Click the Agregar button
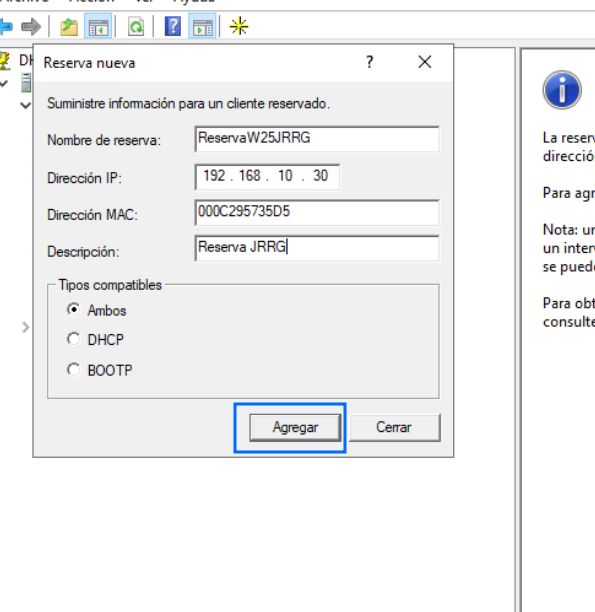 pos(295,427)
